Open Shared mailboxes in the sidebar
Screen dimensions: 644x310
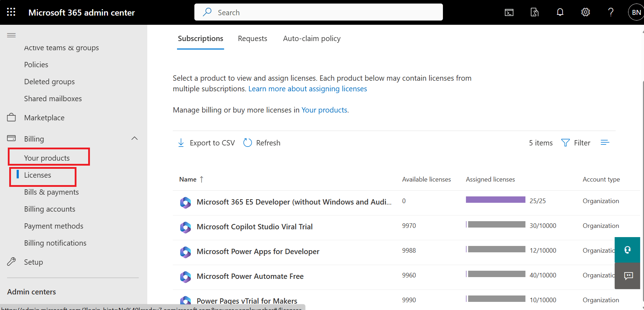tap(53, 99)
